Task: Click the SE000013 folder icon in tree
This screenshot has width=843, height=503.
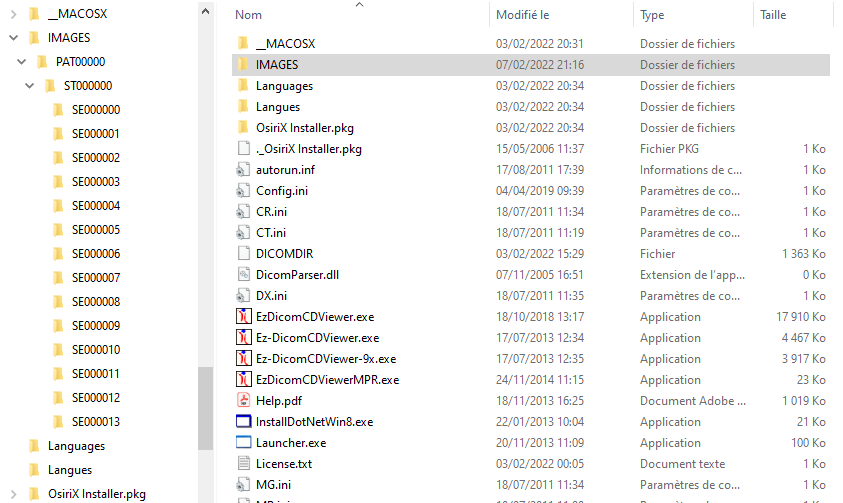Action: coord(58,421)
